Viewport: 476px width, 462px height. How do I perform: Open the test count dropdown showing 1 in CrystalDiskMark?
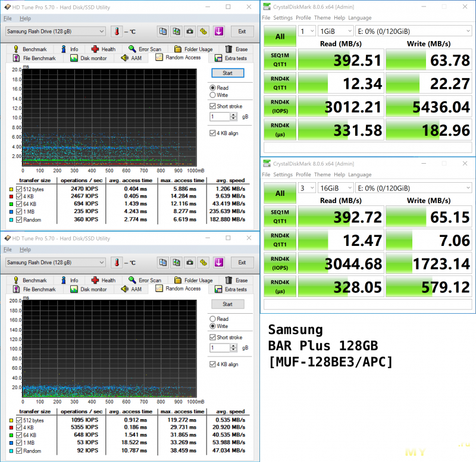click(307, 32)
